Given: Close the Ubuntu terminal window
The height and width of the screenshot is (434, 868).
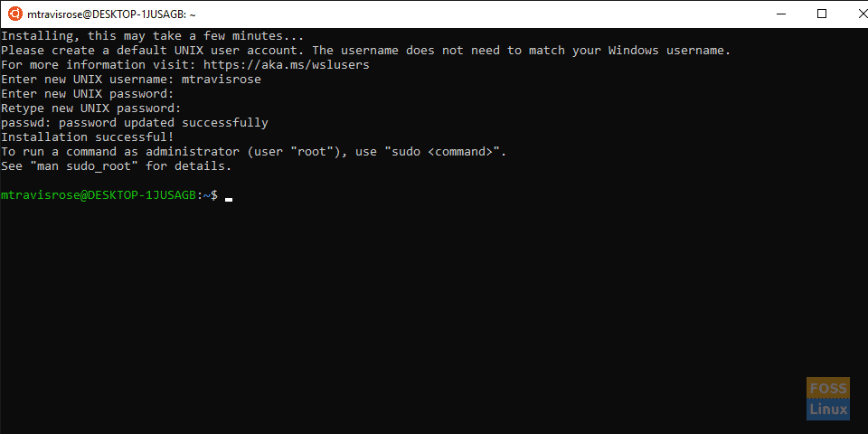Looking at the screenshot, I should coord(862,14).
